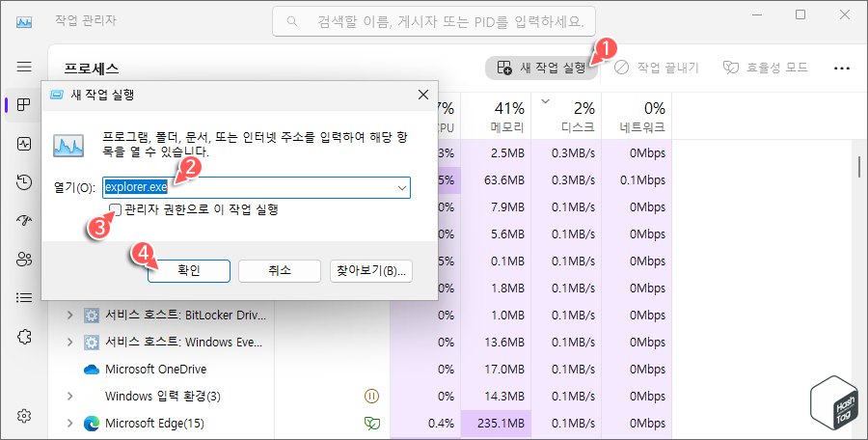Click the 취소 button in dialog
This screenshot has height=440, width=868.
click(280, 271)
